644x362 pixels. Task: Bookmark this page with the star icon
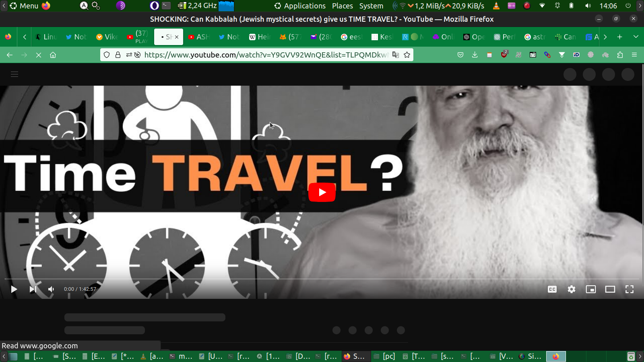pyautogui.click(x=407, y=55)
